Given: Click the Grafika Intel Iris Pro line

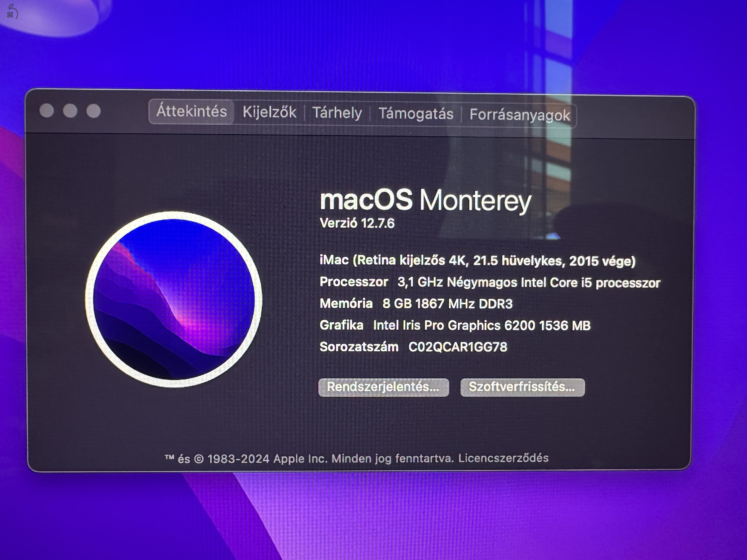Looking at the screenshot, I should [x=454, y=325].
